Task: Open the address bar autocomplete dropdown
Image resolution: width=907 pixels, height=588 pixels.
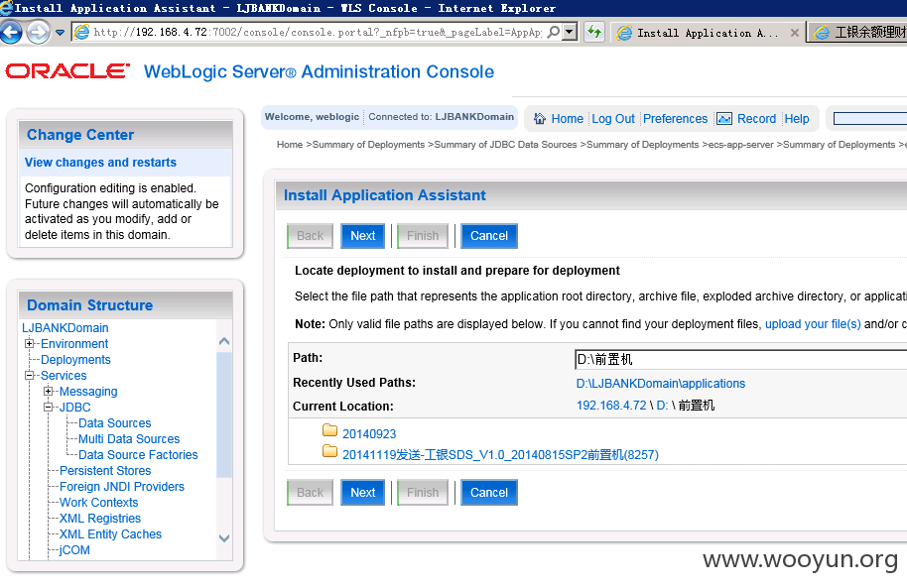Action: [x=570, y=32]
